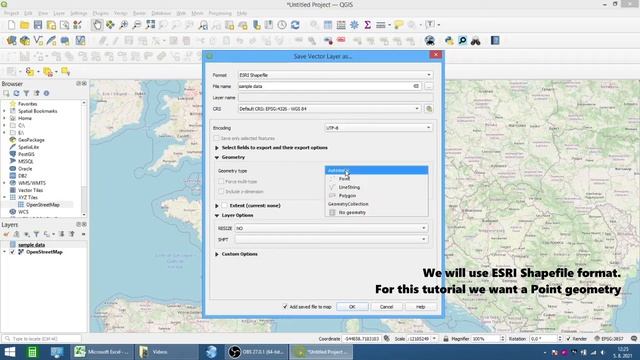Screen dimensions: 640x360
Task: Click the Zoom Full extent icon
Action: [x=150, y=25]
